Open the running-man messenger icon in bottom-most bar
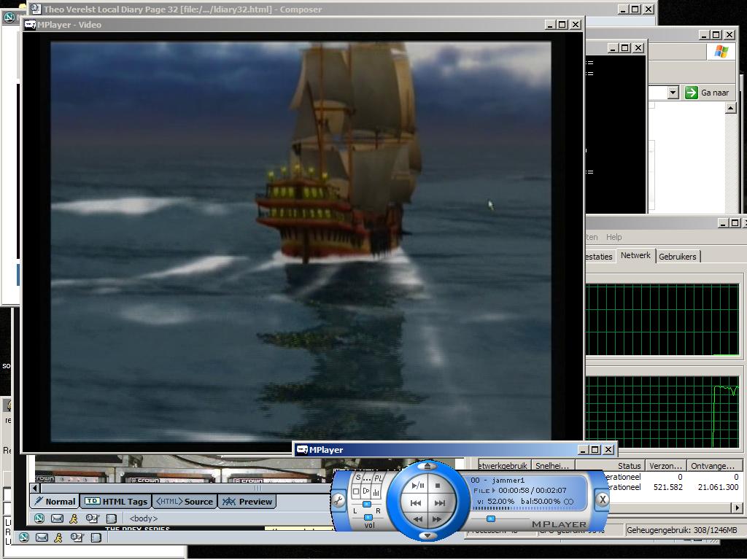The height and width of the screenshot is (560, 747). [58, 537]
